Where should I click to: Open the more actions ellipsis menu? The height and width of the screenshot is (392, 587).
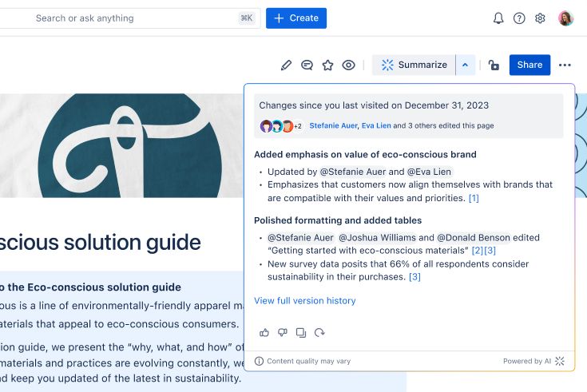(x=565, y=65)
